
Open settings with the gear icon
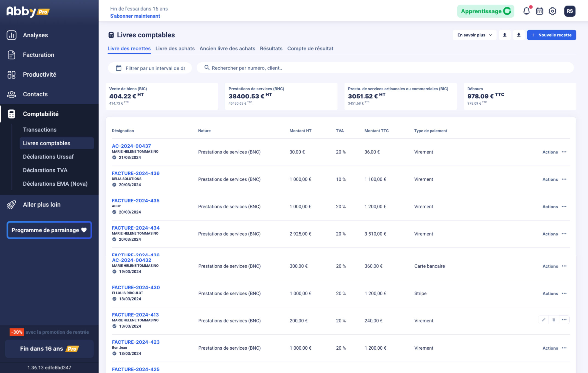point(552,11)
